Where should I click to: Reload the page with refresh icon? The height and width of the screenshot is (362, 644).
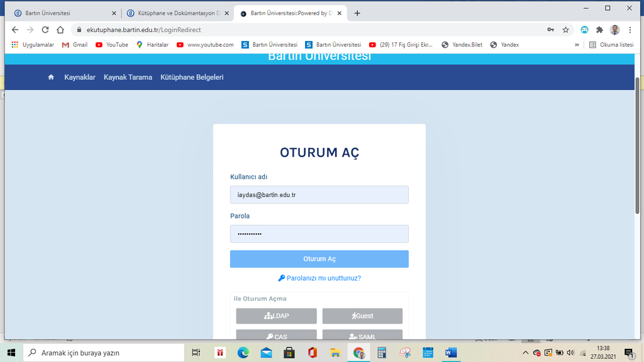(x=45, y=30)
